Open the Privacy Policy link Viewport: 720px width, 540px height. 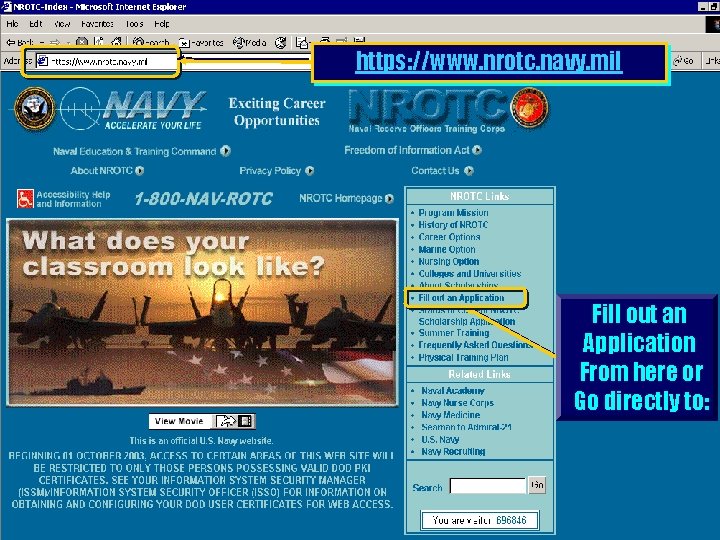point(270,171)
